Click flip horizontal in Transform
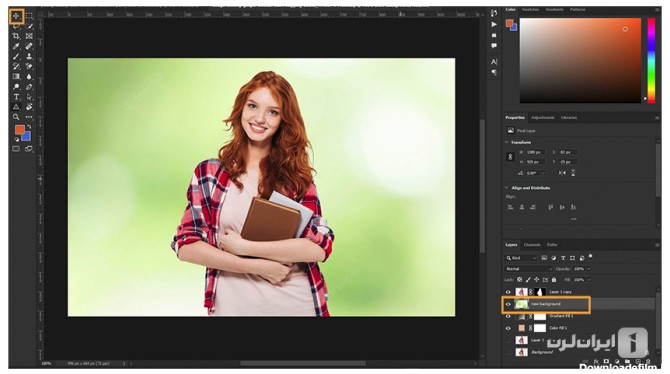Viewport: 670px width, 374px height. 562,173
